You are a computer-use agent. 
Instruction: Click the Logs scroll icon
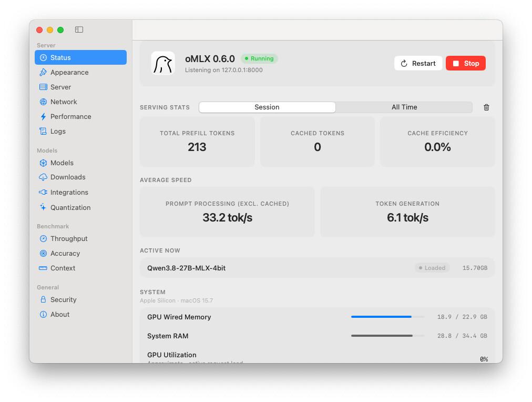pyautogui.click(x=43, y=131)
